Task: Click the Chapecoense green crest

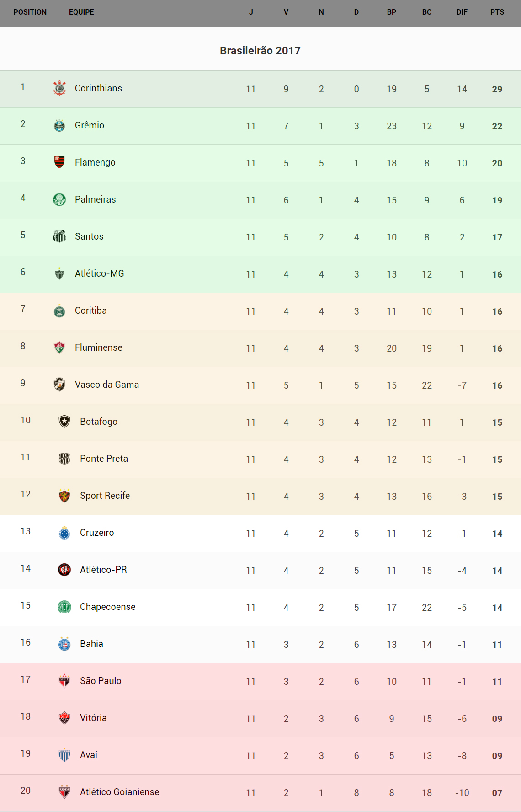Action: point(64,607)
